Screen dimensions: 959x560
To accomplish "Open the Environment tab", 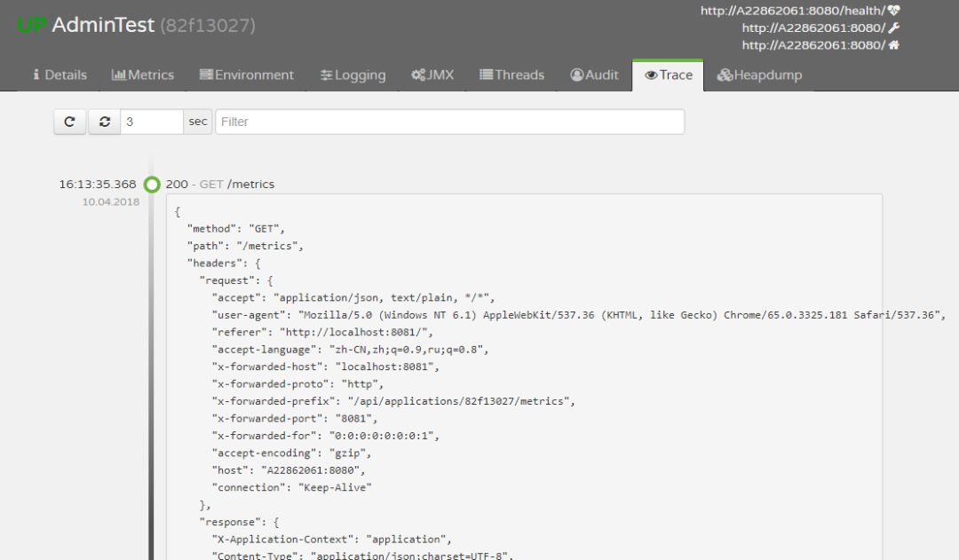I will point(247,75).
